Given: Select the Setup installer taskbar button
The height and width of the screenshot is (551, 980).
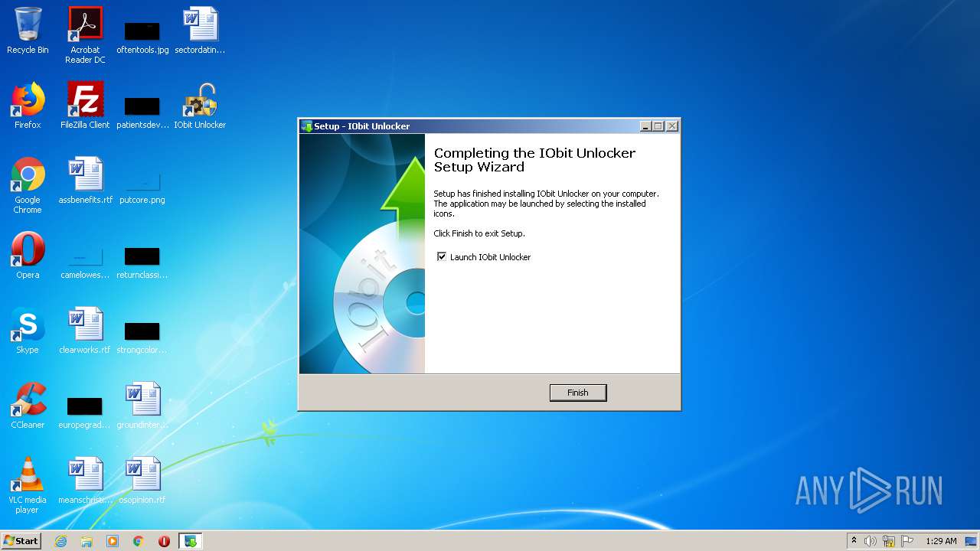Looking at the screenshot, I should pyautogui.click(x=190, y=541).
